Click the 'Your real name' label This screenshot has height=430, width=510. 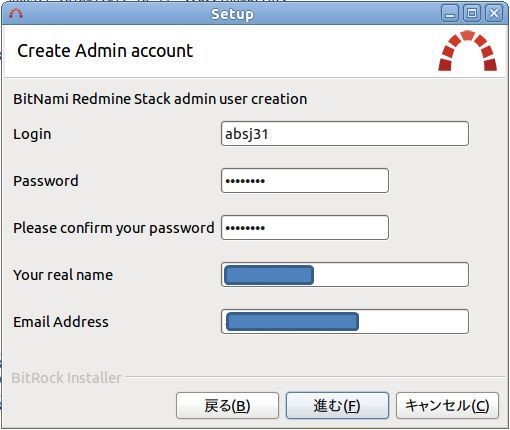pos(63,275)
